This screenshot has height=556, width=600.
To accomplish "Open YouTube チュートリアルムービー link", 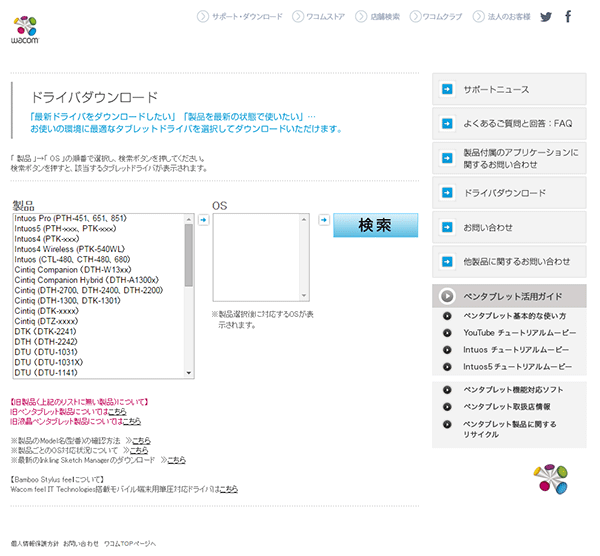I will pyautogui.click(x=520, y=333).
